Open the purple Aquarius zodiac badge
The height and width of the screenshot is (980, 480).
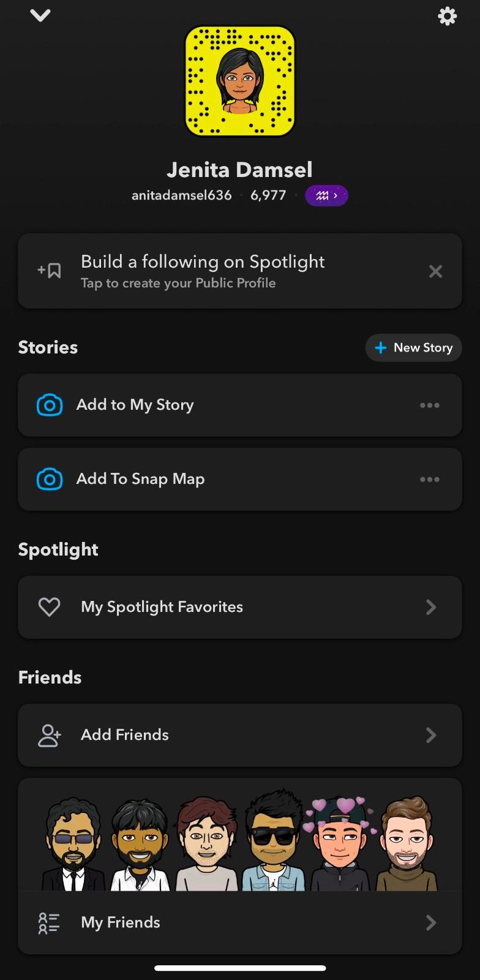[326, 195]
